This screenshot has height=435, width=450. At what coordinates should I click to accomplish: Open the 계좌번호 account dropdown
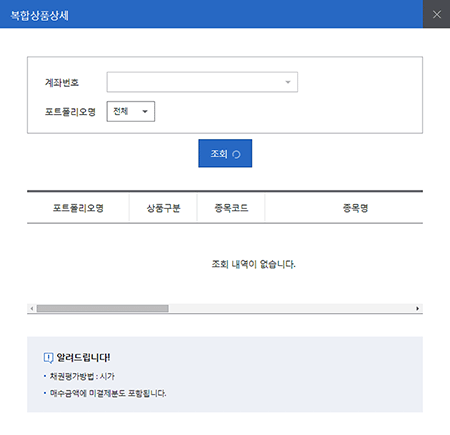pyautogui.click(x=202, y=82)
